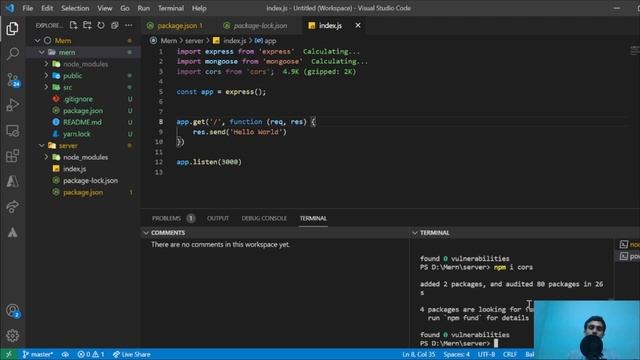
Task: Click the eye icon in status bar
Action: click(65, 354)
